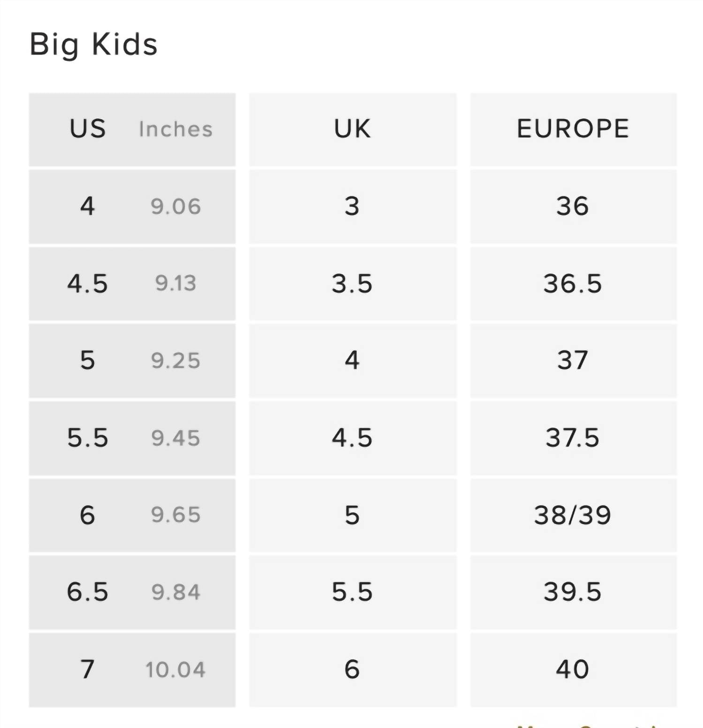703x728 pixels.
Task: Select US size 6.5 cell
Action: [88, 592]
